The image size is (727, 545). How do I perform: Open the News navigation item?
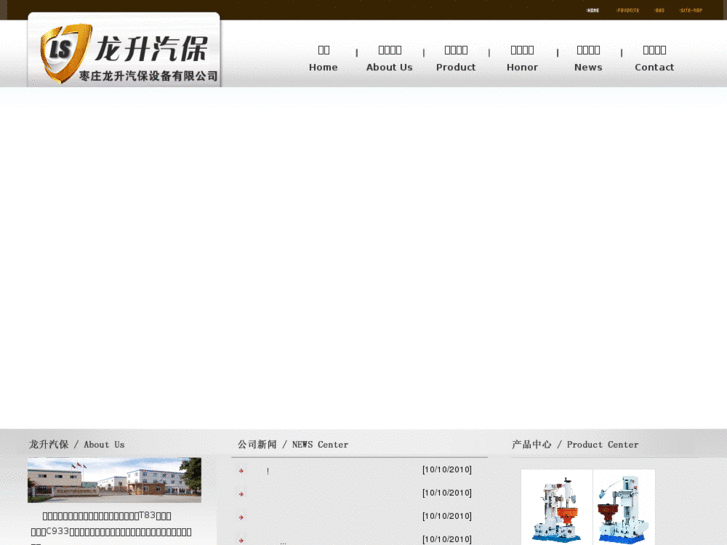click(x=588, y=58)
